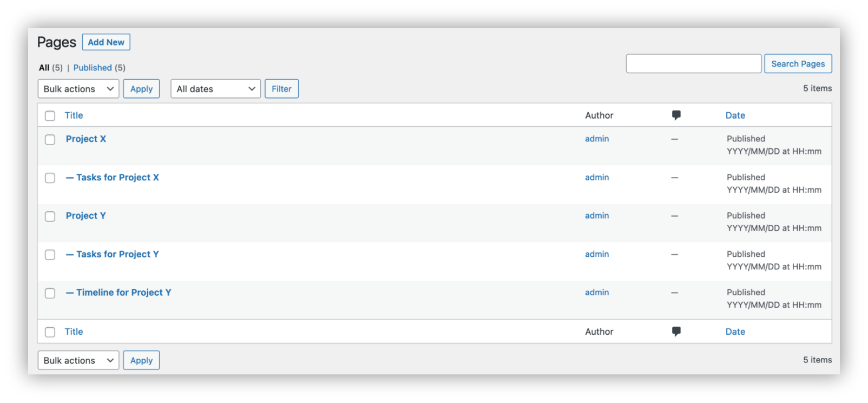Click the comments icon in the bottom footer row
This screenshot has height=403, width=868.
pos(676,331)
